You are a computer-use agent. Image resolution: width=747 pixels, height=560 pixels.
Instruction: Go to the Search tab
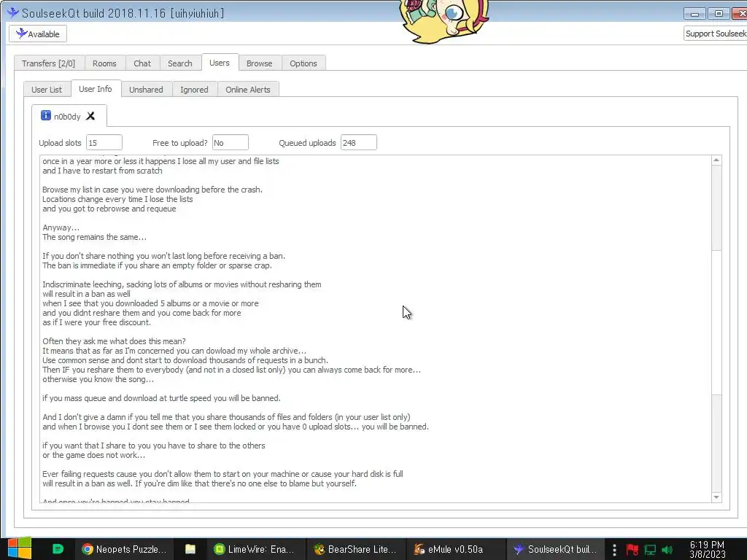(x=179, y=63)
